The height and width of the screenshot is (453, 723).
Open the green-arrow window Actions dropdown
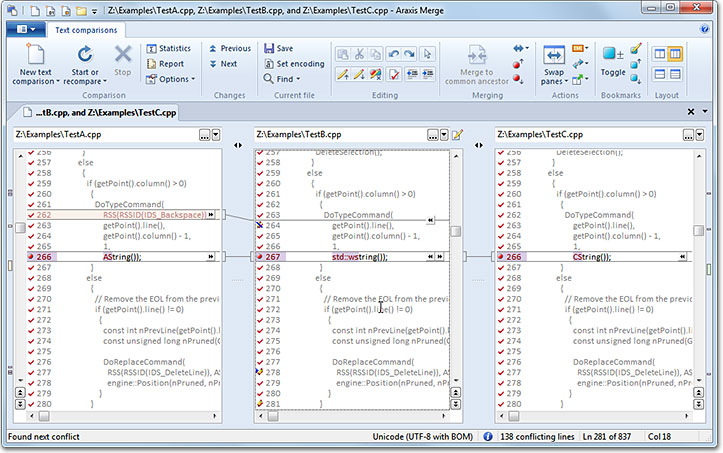coord(580,79)
